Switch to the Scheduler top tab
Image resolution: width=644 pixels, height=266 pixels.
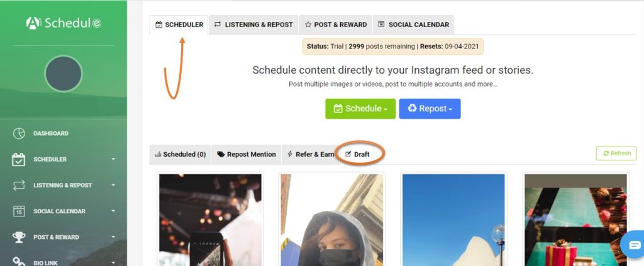pos(179,25)
